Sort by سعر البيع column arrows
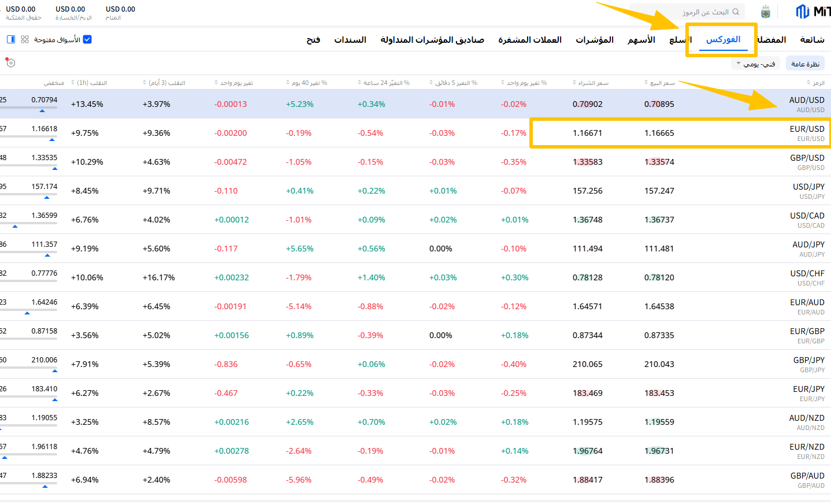 click(646, 83)
